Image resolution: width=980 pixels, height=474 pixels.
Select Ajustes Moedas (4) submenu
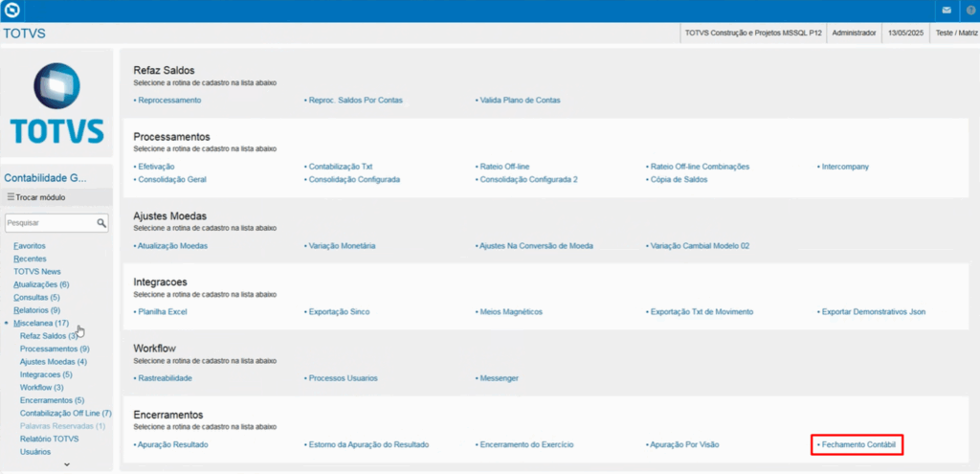coord(54,361)
